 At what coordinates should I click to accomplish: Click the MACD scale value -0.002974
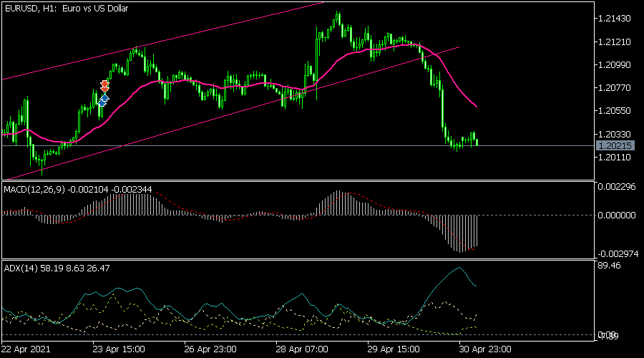coord(617,253)
